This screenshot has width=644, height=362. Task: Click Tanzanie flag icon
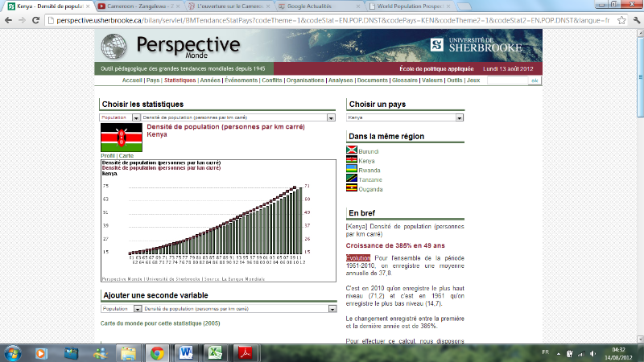pos(352,179)
